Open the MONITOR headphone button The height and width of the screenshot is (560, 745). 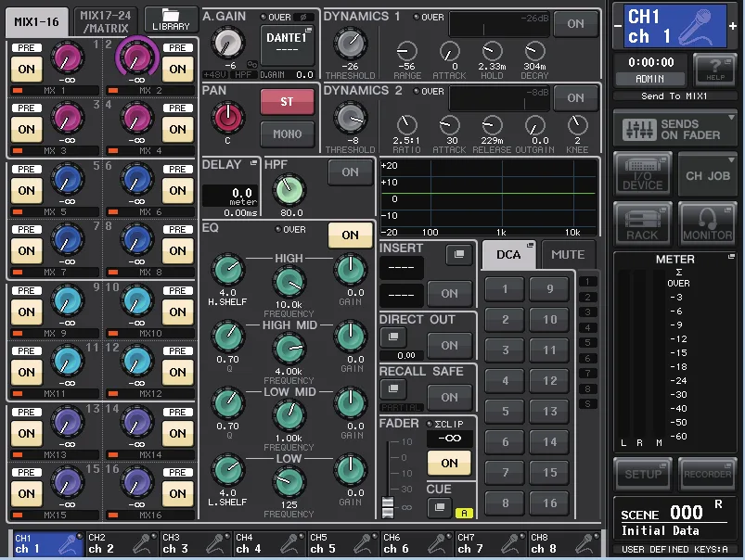click(708, 223)
